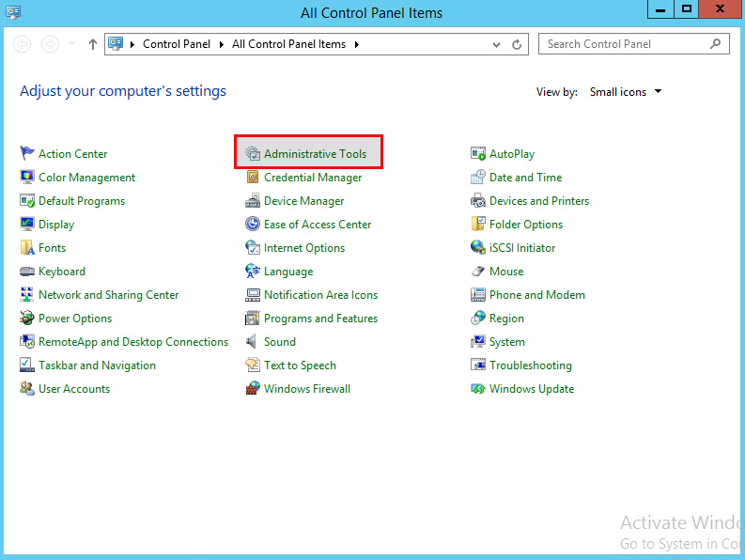The height and width of the screenshot is (560, 745).
Task: Click the address bar computer icon
Action: coord(116,44)
